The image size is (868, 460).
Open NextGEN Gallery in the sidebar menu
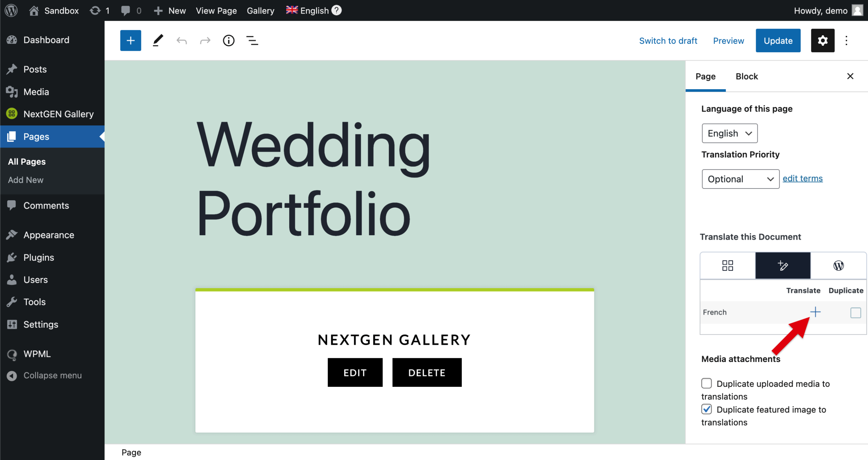[x=58, y=114]
